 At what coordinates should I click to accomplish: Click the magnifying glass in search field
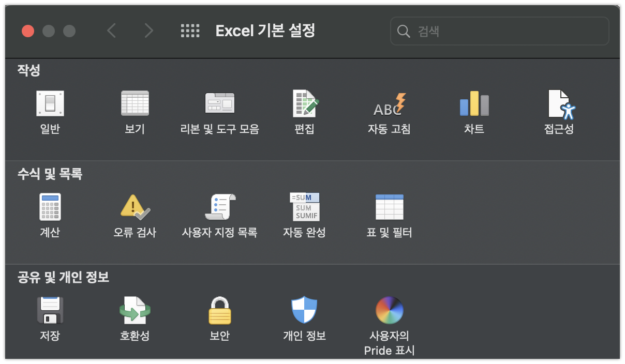click(404, 31)
